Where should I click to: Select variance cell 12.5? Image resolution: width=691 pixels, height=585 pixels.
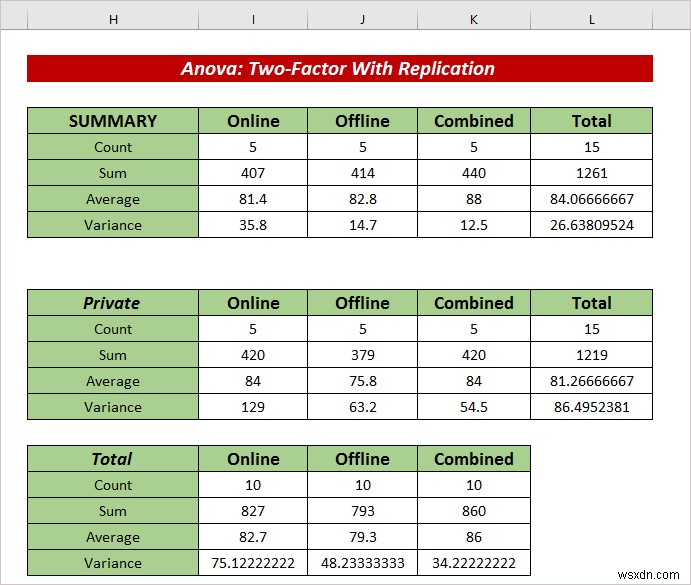click(474, 225)
